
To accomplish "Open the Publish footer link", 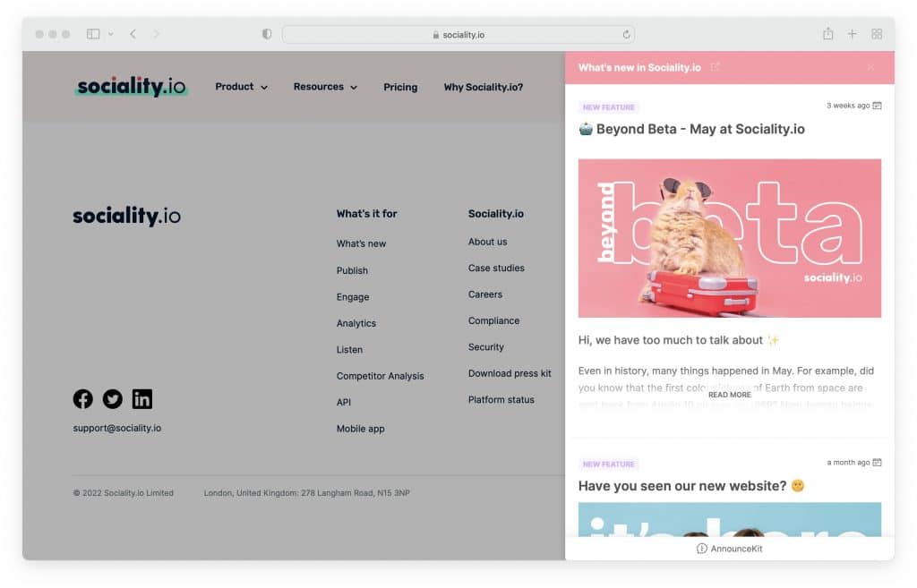I will [x=352, y=270].
